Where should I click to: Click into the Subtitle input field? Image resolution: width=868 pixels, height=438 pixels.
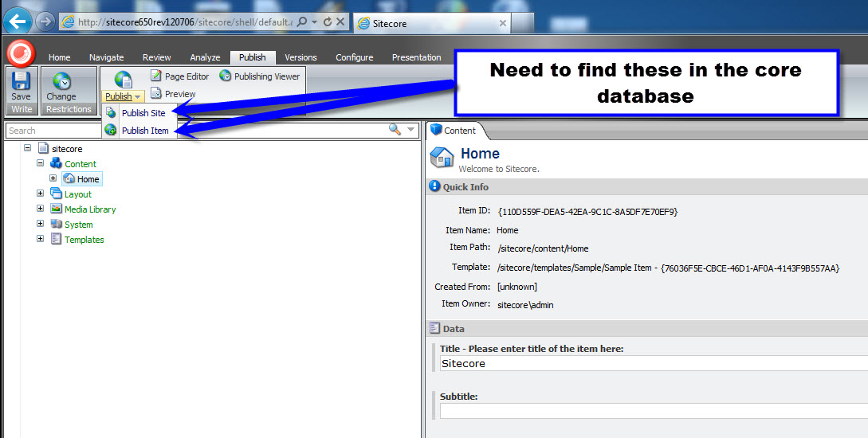(x=652, y=412)
